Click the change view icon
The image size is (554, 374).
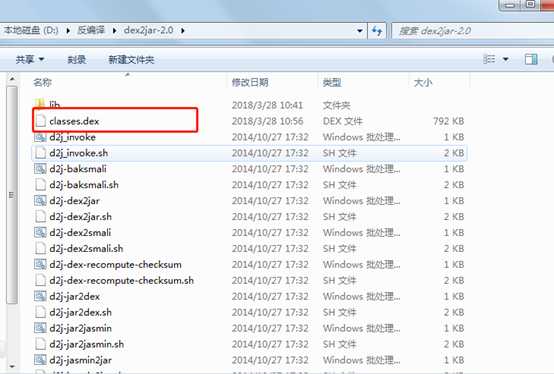(489, 59)
